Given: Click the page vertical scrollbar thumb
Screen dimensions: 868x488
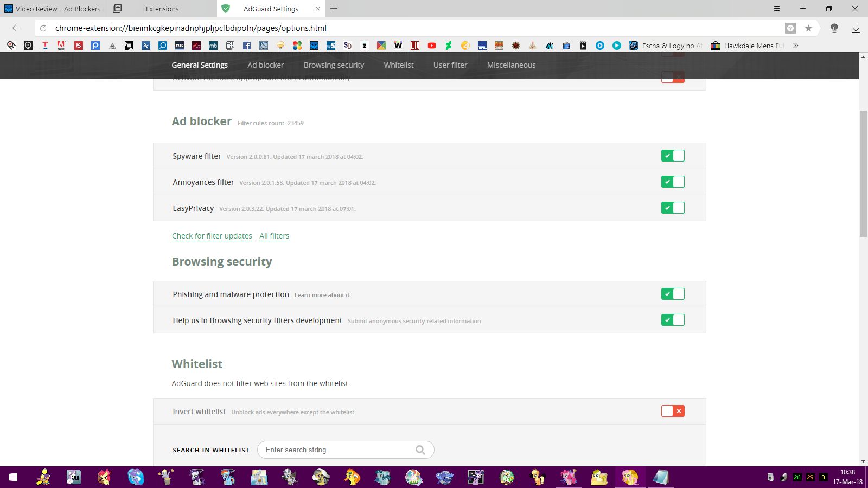Looking at the screenshot, I should 863,174.
